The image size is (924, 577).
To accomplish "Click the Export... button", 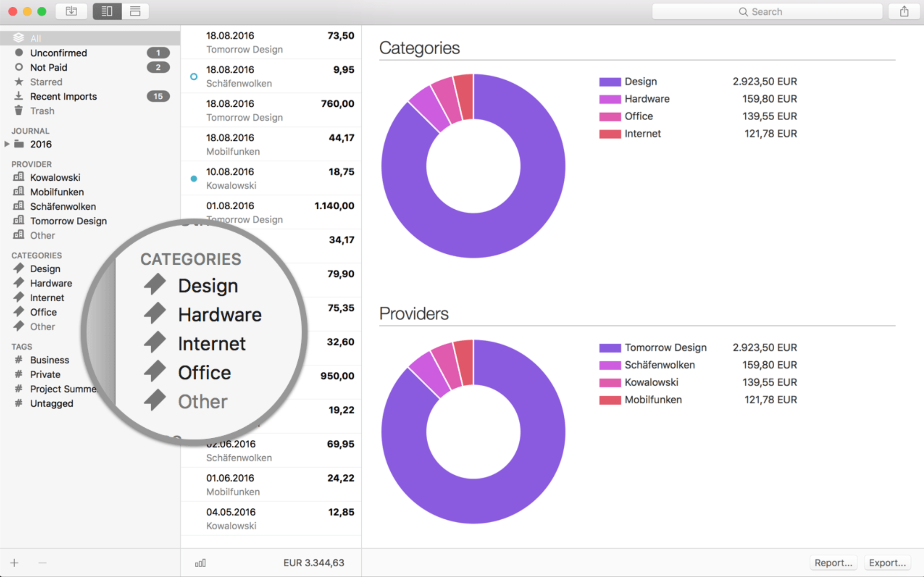I will click(x=887, y=563).
